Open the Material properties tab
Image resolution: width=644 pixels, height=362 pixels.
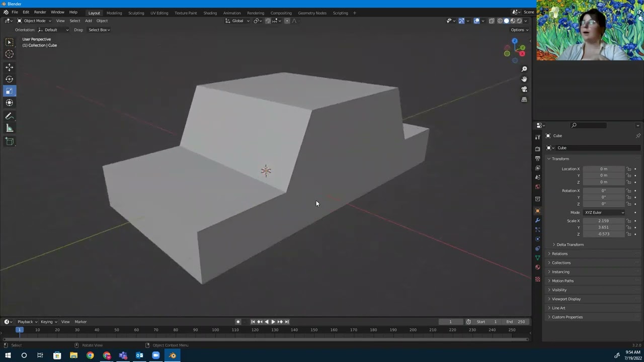[x=537, y=267]
